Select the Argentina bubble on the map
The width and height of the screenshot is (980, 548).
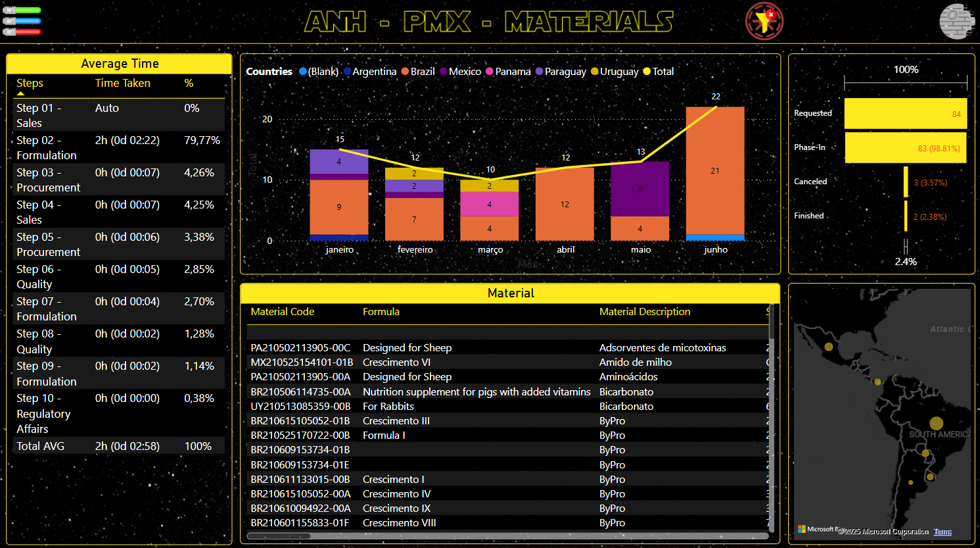[x=911, y=482]
